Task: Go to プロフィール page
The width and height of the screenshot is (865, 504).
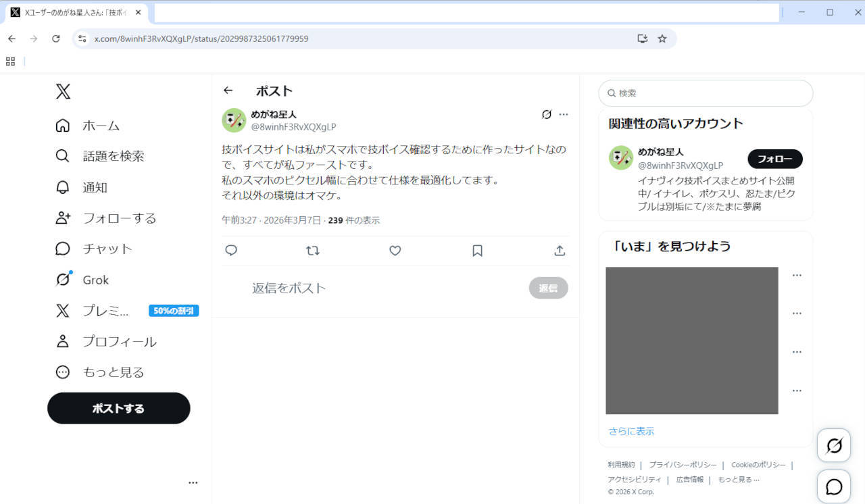Action: (x=106, y=341)
